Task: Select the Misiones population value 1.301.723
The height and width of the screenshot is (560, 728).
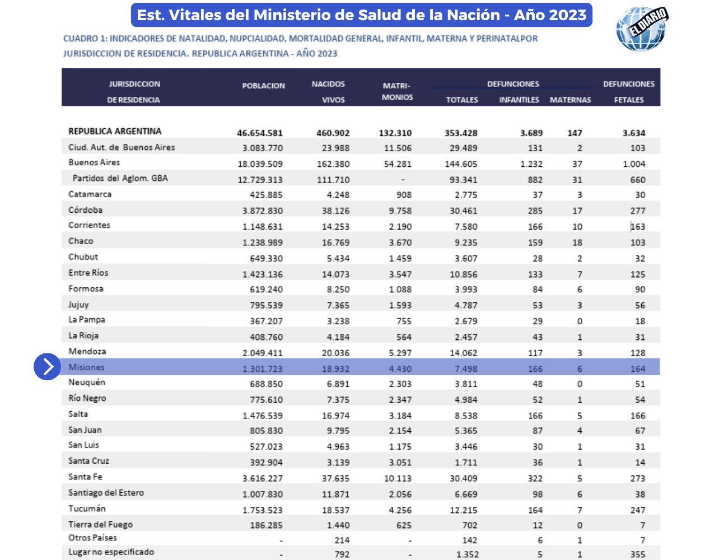Action: 262,369
